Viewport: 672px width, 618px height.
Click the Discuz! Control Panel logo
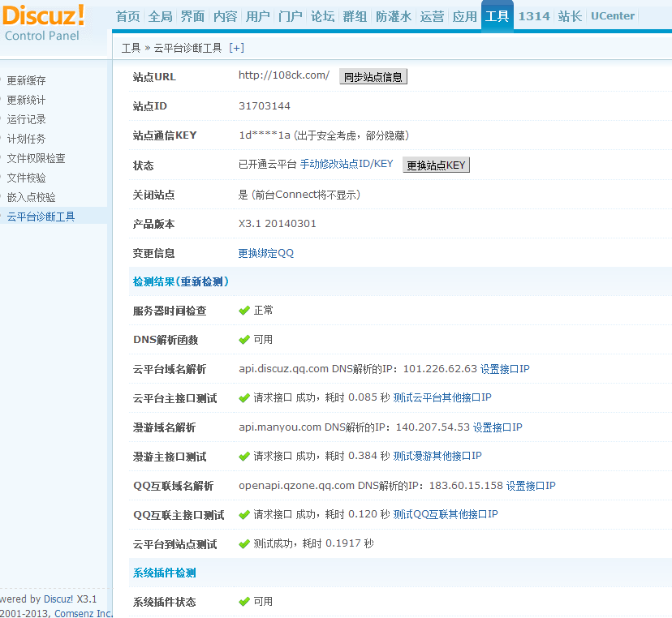[x=43, y=23]
